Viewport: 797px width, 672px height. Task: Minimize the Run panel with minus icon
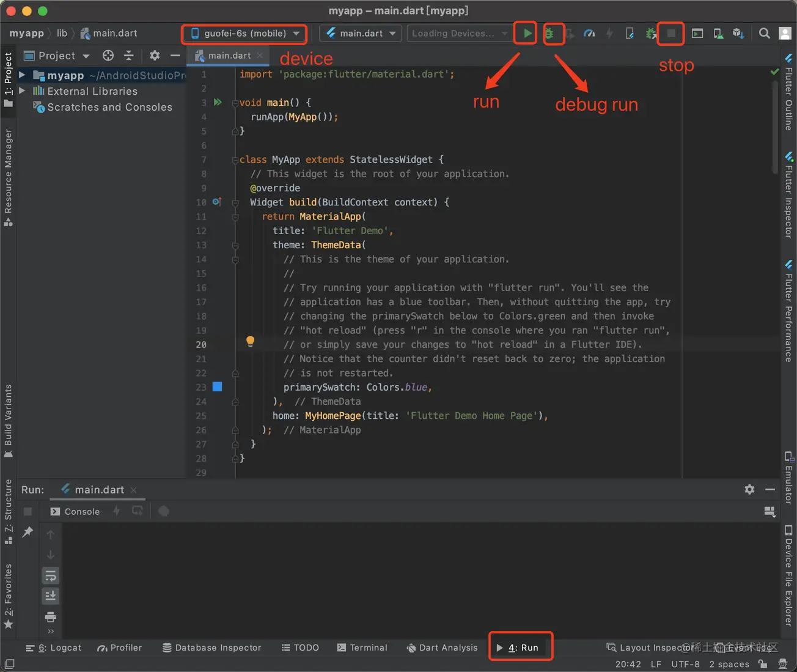pyautogui.click(x=770, y=489)
